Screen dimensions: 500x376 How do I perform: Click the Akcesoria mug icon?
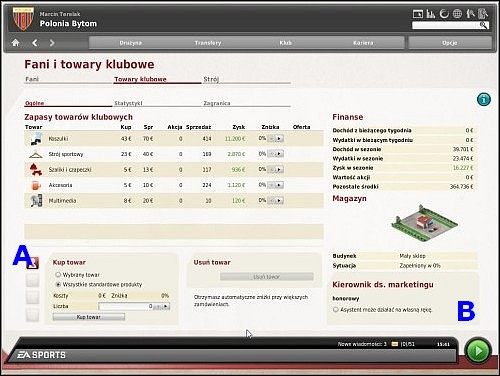(x=36, y=185)
